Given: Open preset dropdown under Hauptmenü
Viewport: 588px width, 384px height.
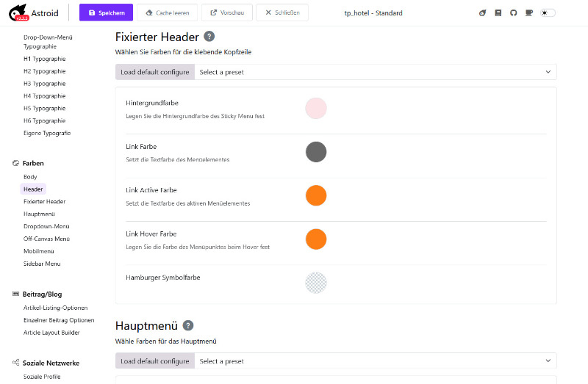Looking at the screenshot, I should coord(375,361).
